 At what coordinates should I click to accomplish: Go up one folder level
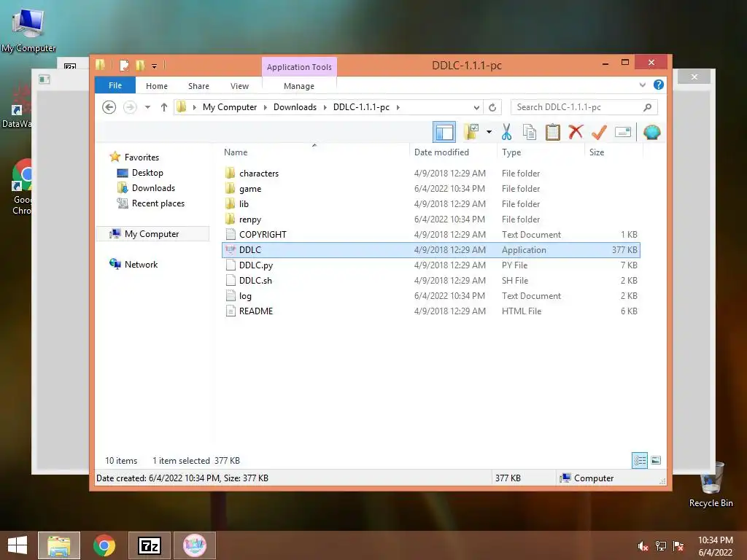(164, 107)
